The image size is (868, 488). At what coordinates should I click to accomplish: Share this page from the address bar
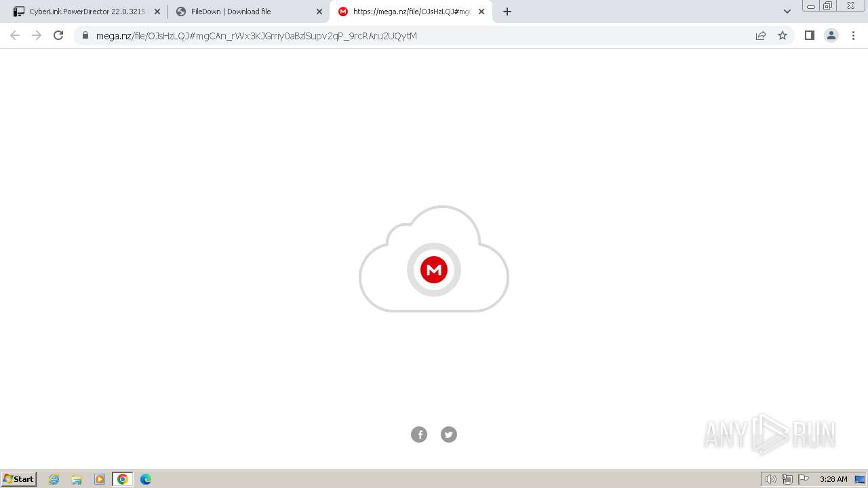pyautogui.click(x=761, y=35)
